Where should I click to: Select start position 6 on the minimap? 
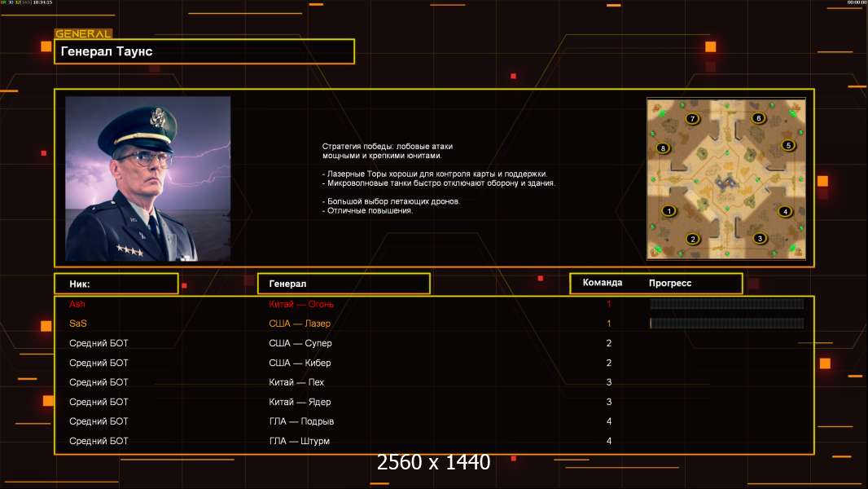point(758,117)
